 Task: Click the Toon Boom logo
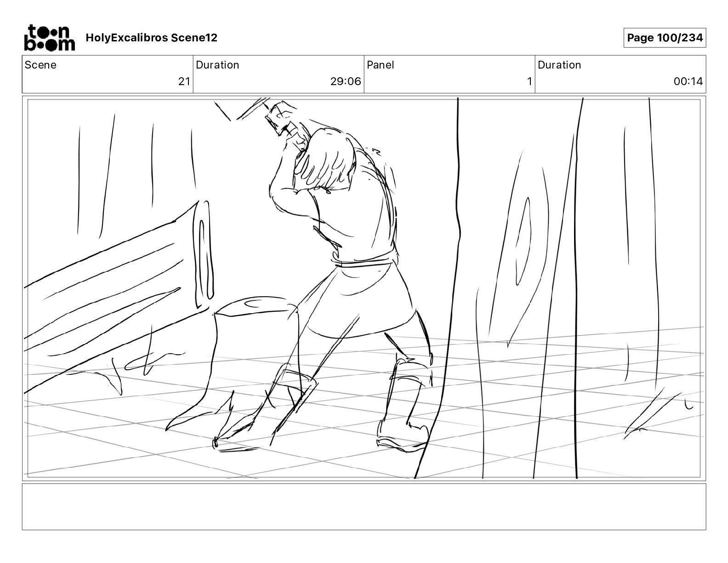point(49,38)
